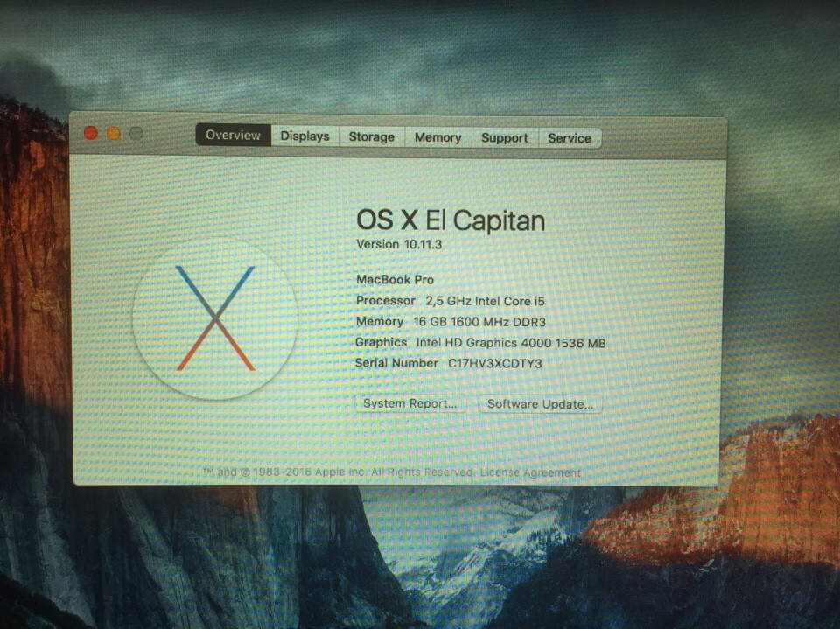Click the MacBook Pro model text
The width and height of the screenshot is (840, 629).
pos(395,279)
